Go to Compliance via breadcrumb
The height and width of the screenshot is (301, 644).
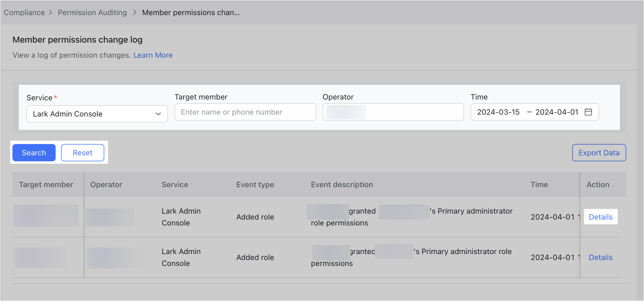click(x=24, y=12)
